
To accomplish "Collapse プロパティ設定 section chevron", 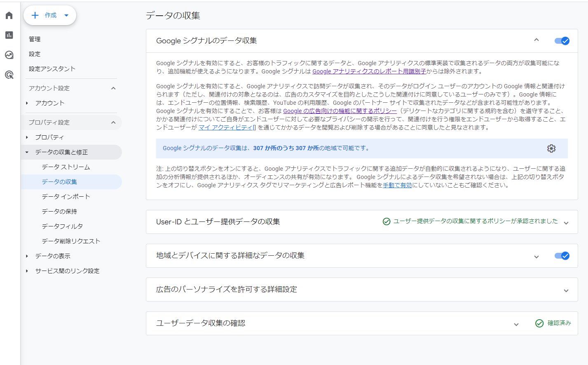I will point(113,122).
